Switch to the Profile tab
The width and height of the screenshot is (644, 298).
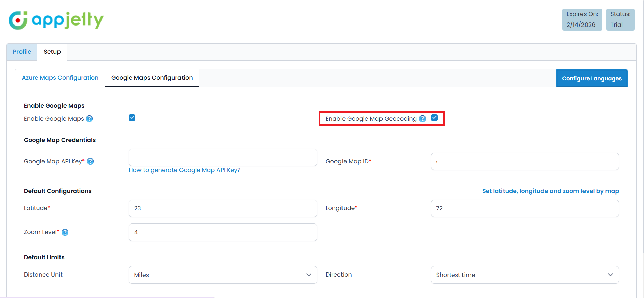pos(22,52)
